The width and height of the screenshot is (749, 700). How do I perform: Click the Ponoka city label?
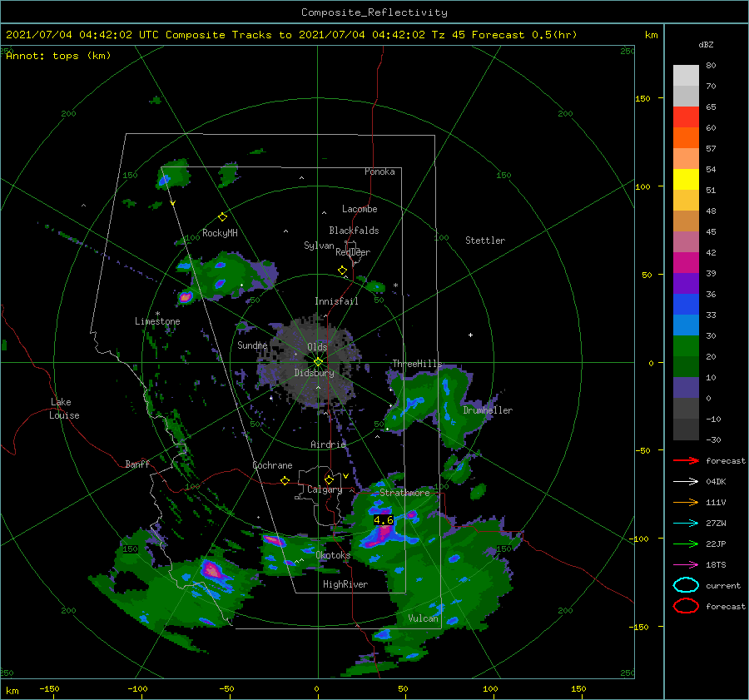click(x=379, y=171)
